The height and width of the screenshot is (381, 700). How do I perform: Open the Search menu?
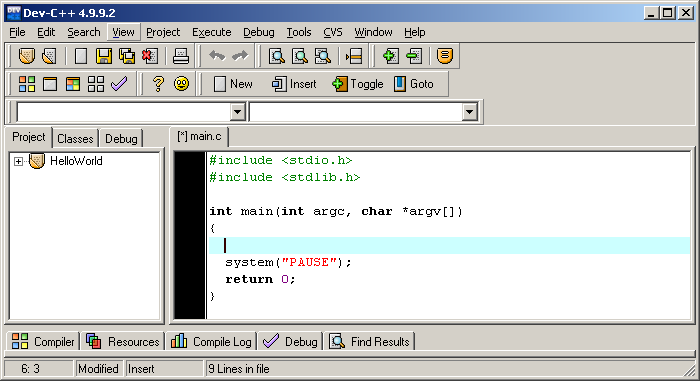point(83,32)
